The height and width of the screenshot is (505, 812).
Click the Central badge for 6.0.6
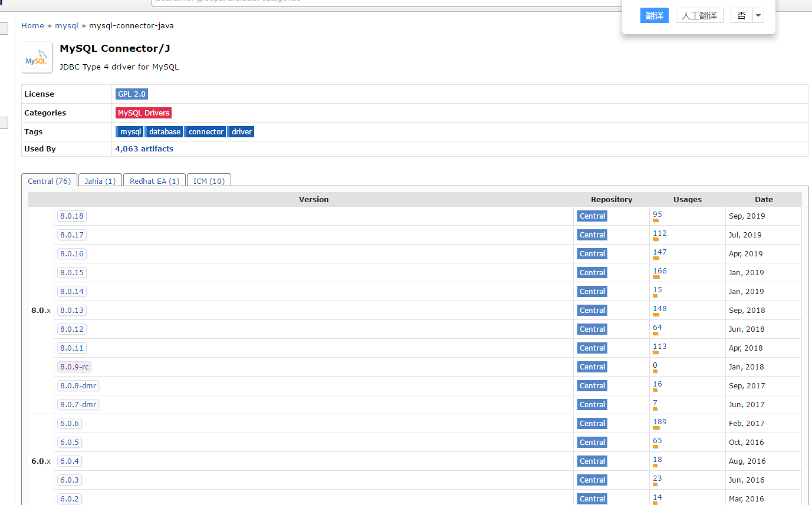coord(592,423)
